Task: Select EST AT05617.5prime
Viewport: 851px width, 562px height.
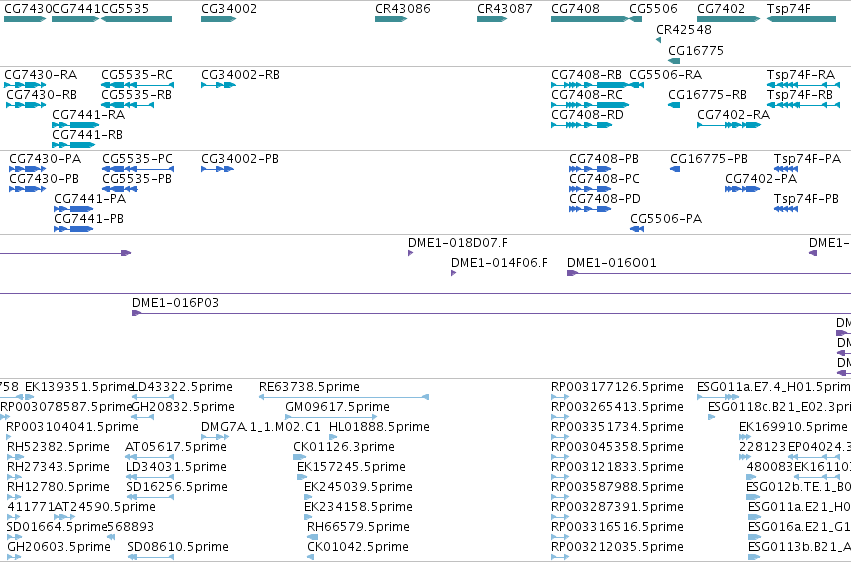Action: [176, 448]
